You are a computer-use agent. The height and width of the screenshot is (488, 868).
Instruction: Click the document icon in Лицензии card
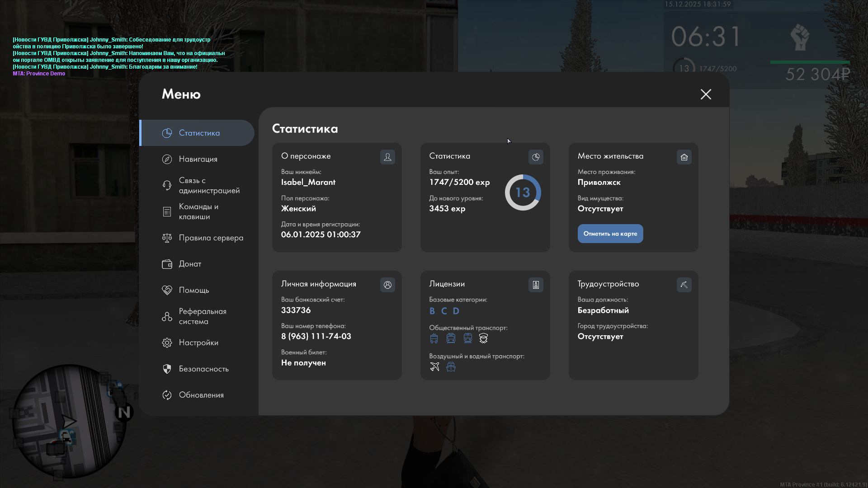(536, 285)
